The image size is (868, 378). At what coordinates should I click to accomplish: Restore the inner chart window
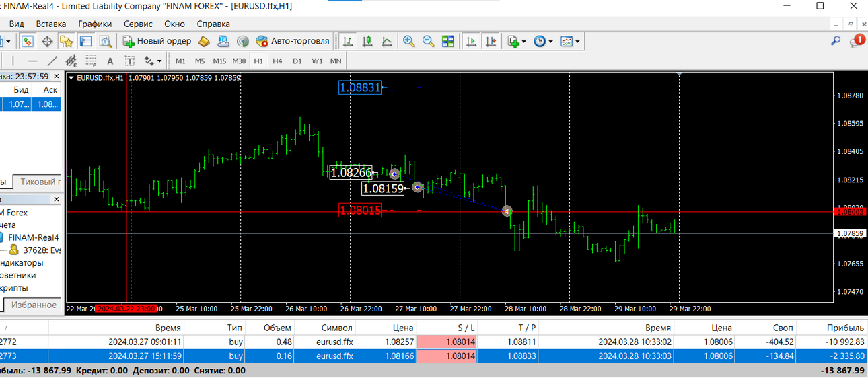(x=851, y=24)
